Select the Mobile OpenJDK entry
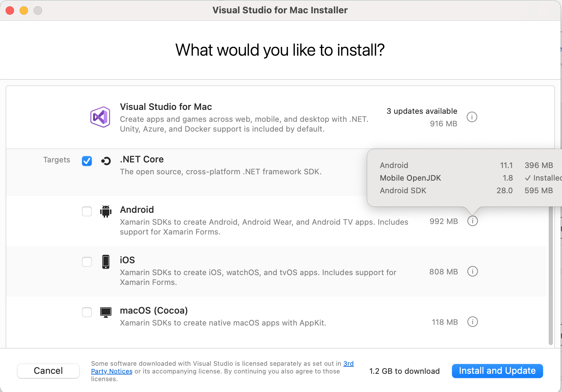Viewport: 562px width, 392px height. tap(410, 178)
